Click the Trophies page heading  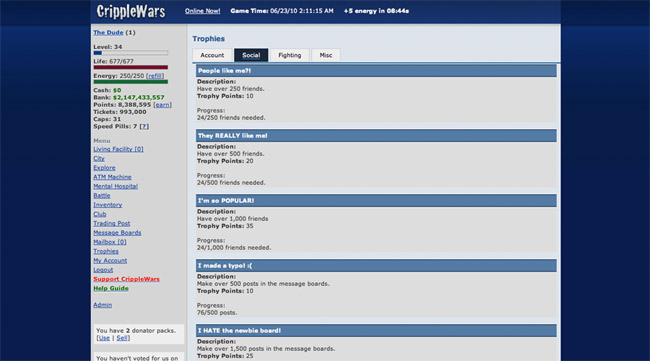[209, 39]
